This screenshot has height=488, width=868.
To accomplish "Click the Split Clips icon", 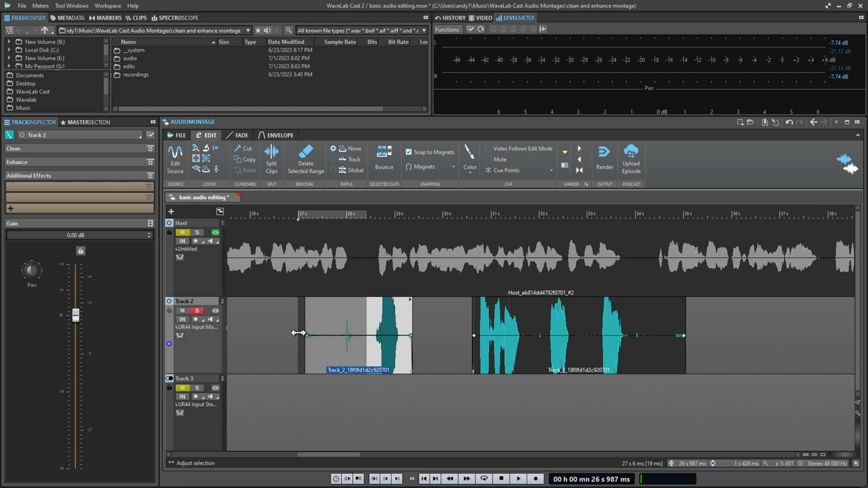I will (x=271, y=152).
